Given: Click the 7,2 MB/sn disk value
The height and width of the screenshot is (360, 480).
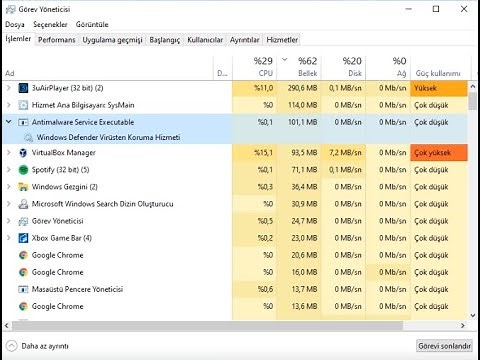Looking at the screenshot, I should click(x=345, y=153).
